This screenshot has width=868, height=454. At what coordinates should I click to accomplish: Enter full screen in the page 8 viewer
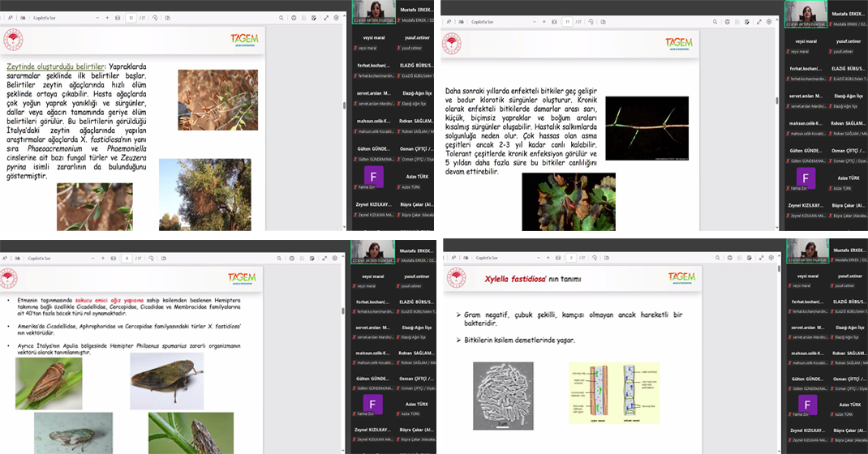tap(326, 258)
